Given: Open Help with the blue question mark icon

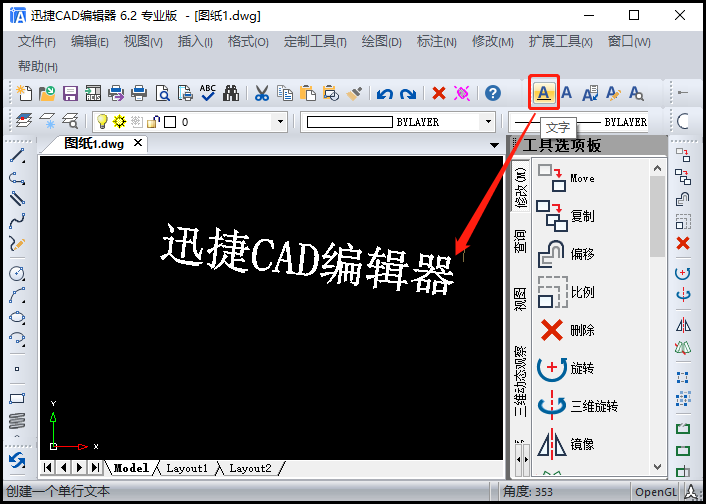Looking at the screenshot, I should [x=493, y=93].
